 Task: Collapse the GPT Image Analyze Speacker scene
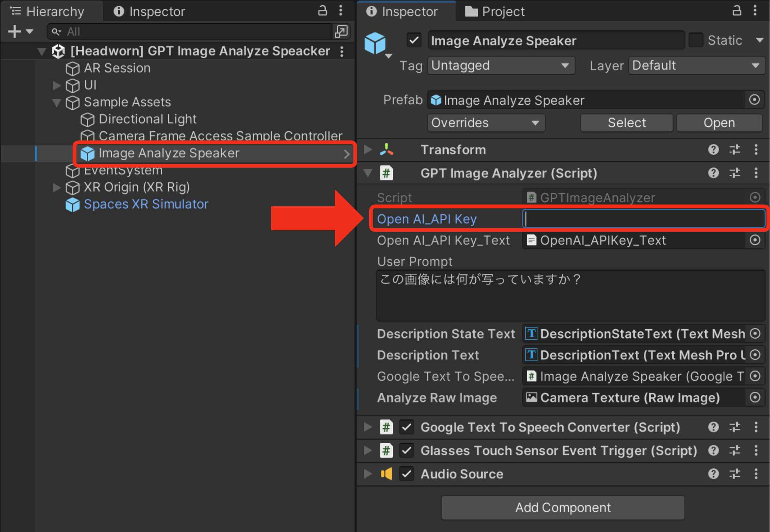pyautogui.click(x=42, y=52)
